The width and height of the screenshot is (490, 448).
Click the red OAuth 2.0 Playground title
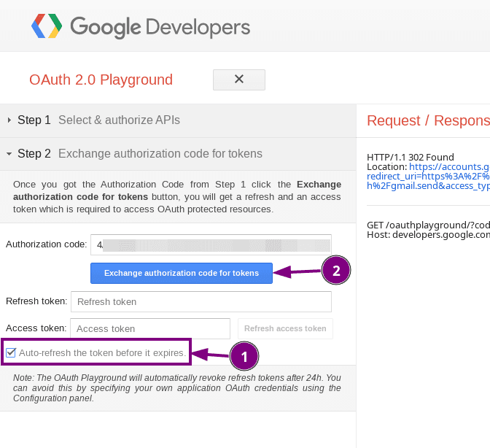(101, 80)
